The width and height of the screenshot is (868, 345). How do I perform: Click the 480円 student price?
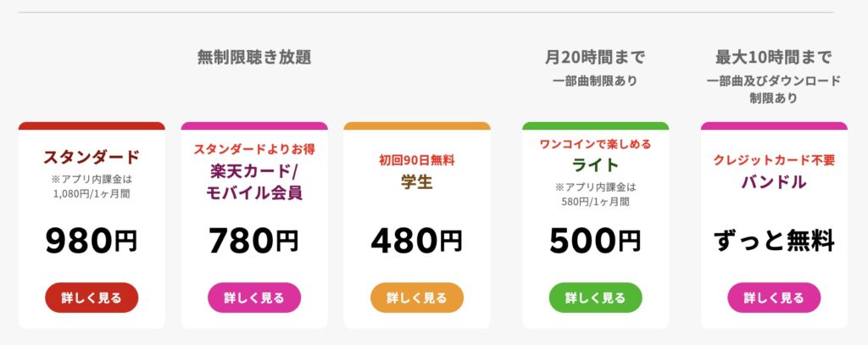[x=417, y=242]
